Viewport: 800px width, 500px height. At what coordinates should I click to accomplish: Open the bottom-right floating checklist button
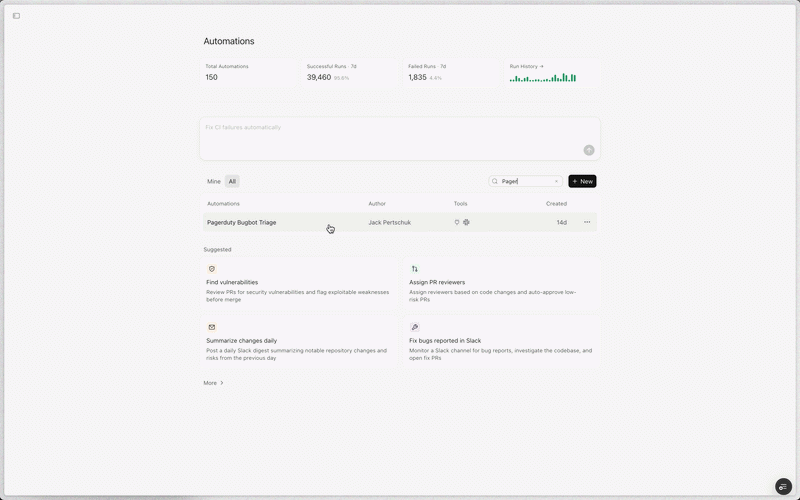click(783, 487)
